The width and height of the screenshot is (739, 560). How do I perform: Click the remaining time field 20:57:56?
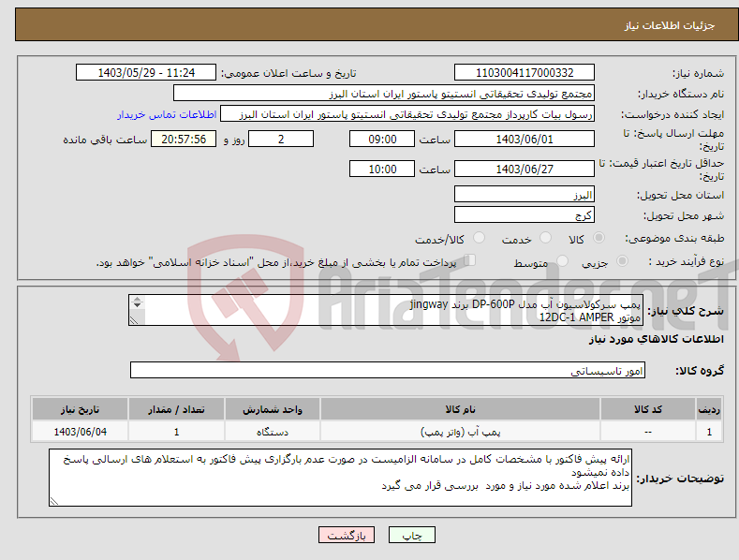[184, 139]
